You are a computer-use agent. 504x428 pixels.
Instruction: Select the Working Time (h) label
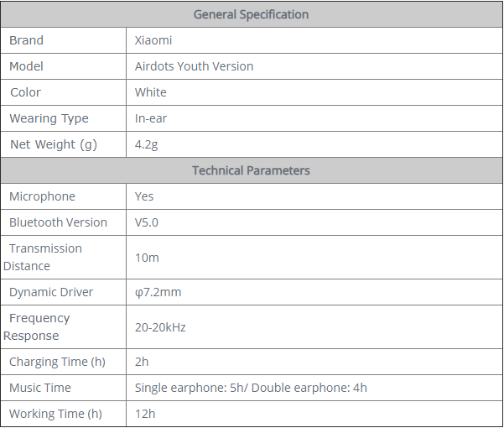[x=55, y=414]
